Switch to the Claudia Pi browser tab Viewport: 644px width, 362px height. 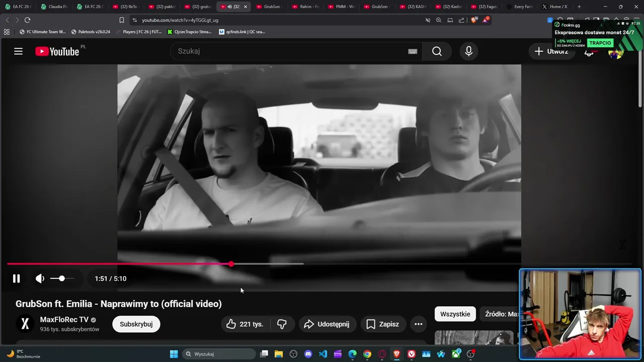coord(54,7)
